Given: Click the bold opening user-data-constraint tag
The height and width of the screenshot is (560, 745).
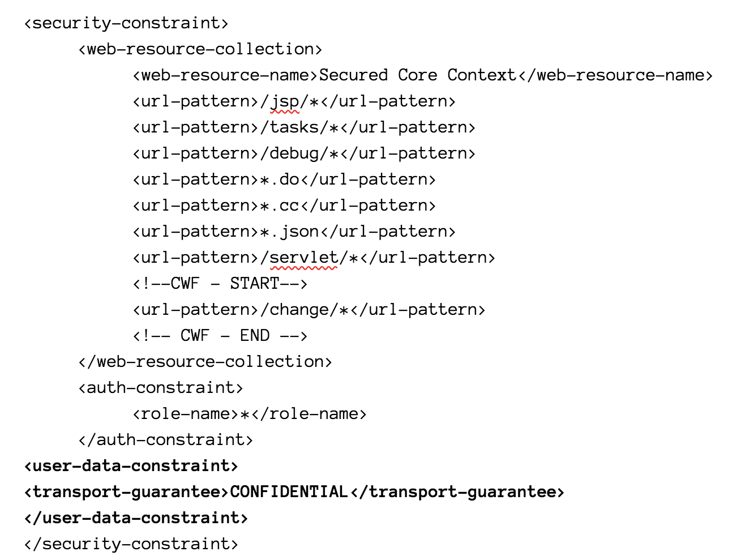Looking at the screenshot, I should tap(131, 466).
